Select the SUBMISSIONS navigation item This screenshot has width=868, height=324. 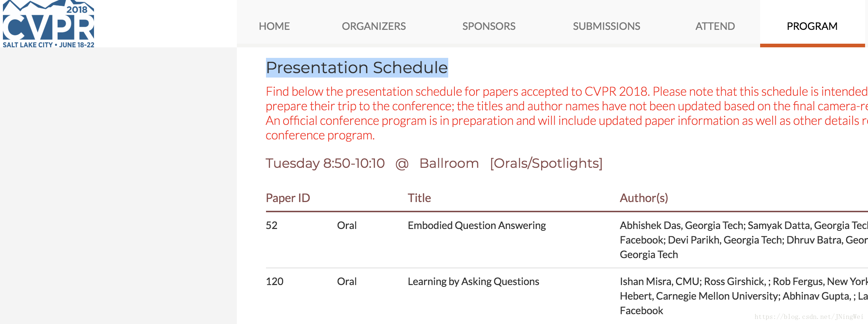pyautogui.click(x=606, y=26)
